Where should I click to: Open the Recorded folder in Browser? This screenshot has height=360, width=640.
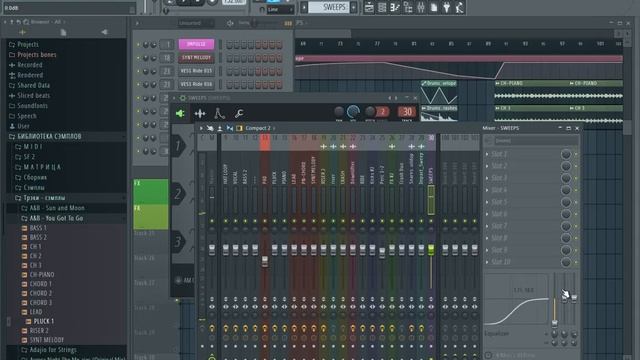[x=29, y=64]
